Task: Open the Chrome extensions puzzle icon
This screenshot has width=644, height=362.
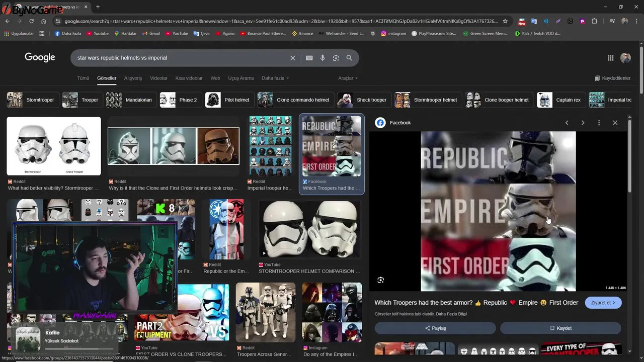Action: coord(594,21)
